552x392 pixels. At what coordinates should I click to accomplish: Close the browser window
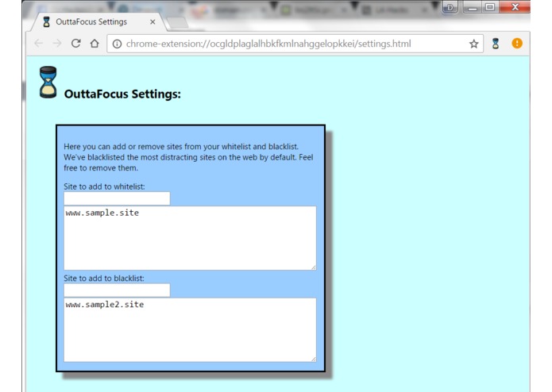tap(515, 7)
